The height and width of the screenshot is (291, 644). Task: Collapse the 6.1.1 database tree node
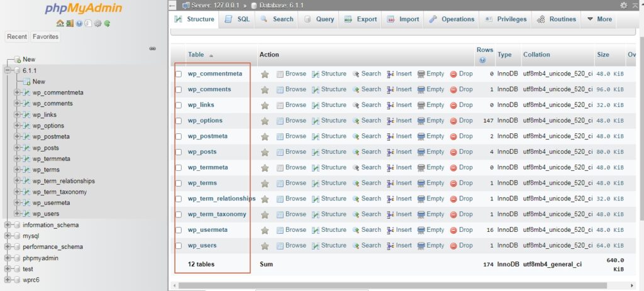point(8,70)
